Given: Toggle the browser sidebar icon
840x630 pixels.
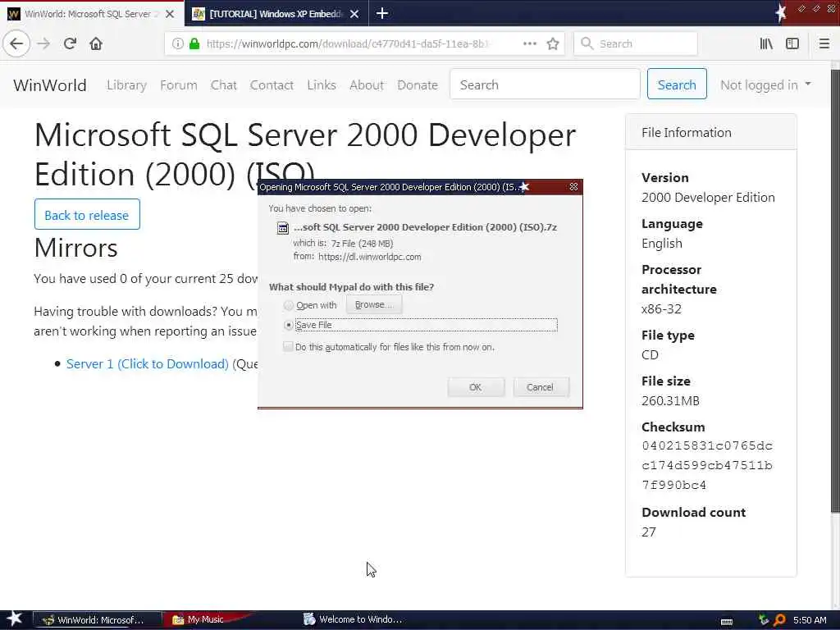Looking at the screenshot, I should pos(792,44).
